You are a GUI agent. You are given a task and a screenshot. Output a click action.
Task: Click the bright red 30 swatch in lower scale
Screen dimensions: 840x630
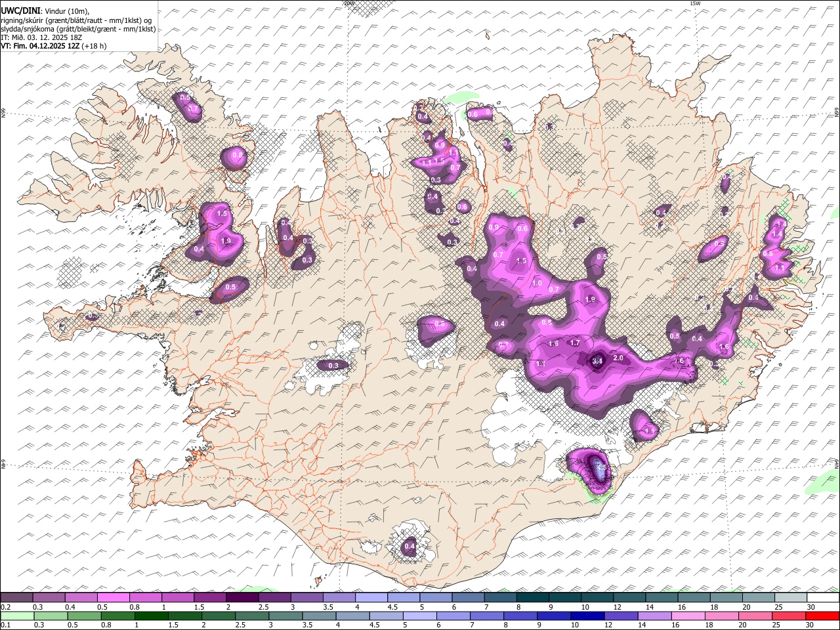[x=823, y=616]
